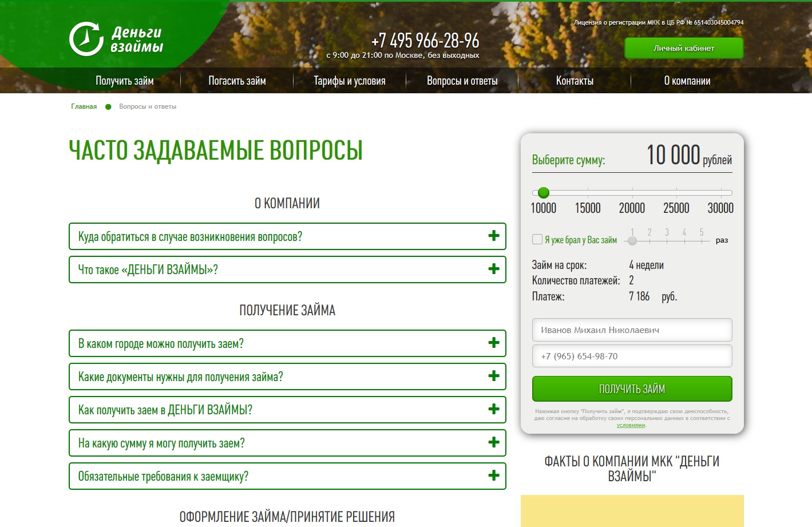The image size is (812, 527).
Task: Click the '4 недели' loan term value
Action: coord(646,265)
